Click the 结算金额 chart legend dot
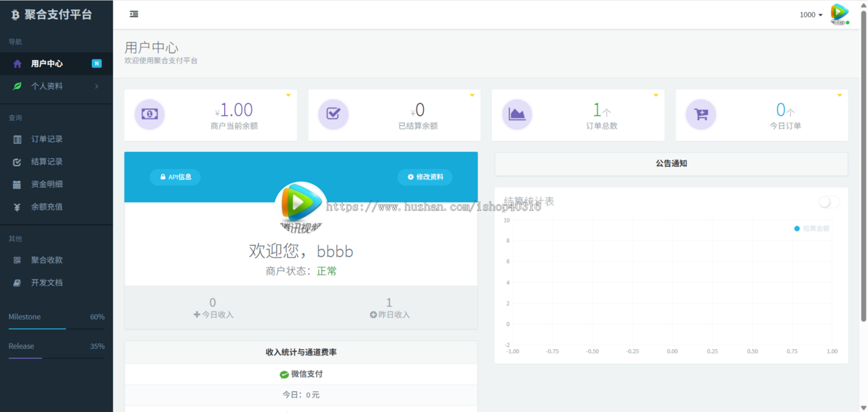Image resolution: width=868 pixels, height=412 pixels. (x=797, y=228)
